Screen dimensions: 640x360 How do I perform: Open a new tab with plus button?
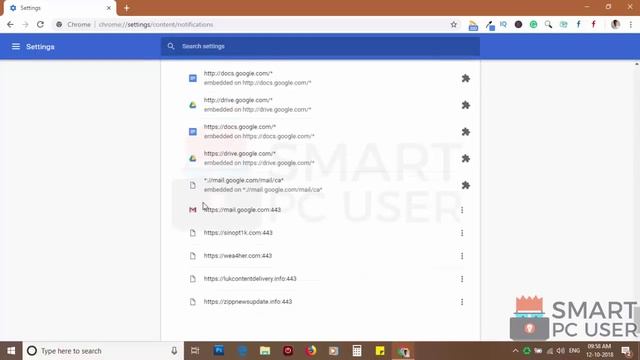127,8
